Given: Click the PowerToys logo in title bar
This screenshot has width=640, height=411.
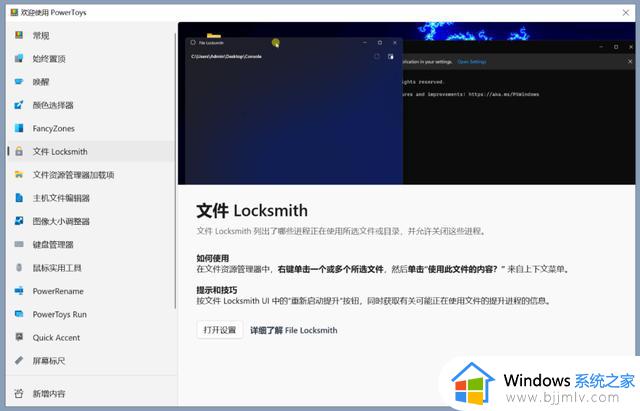Looking at the screenshot, I should pos(14,12).
